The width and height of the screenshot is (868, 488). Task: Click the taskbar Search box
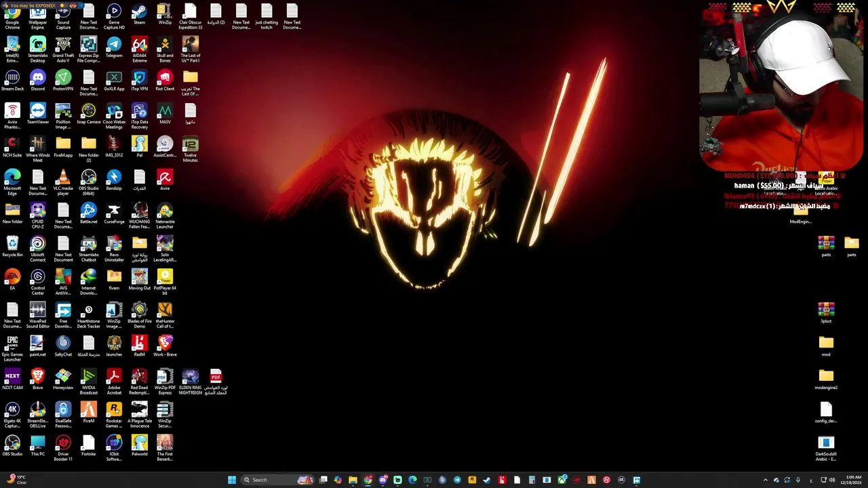click(277, 480)
